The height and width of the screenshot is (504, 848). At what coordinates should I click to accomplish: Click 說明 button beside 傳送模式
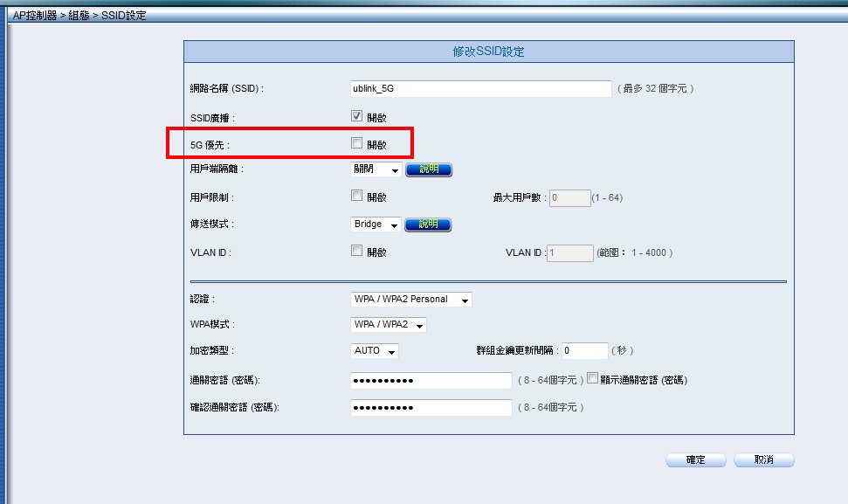tap(429, 224)
